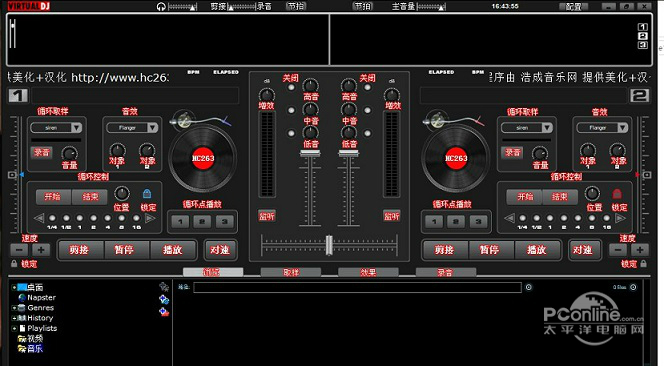The height and width of the screenshot is (366, 664).
Task: Click the deck 1 turntable vinyl disc
Action: click(x=203, y=158)
